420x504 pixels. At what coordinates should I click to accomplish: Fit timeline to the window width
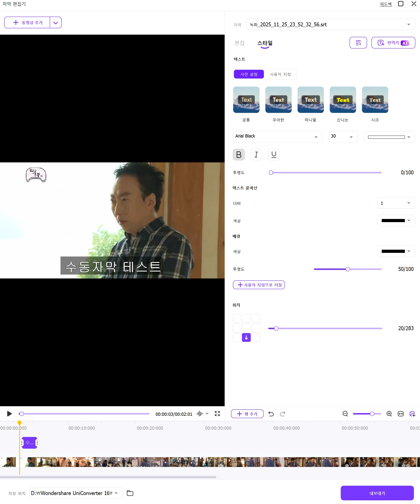[x=400, y=414]
